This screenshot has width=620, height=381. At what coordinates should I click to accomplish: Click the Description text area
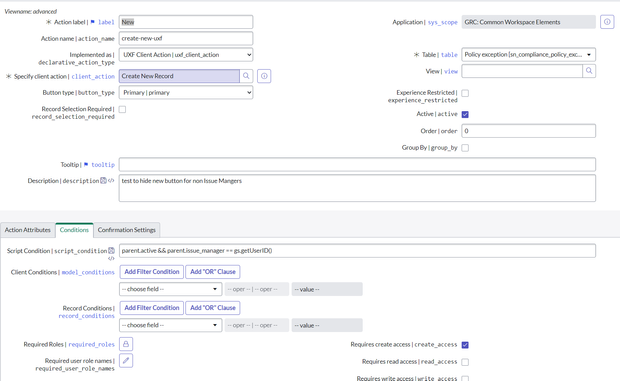(x=357, y=188)
